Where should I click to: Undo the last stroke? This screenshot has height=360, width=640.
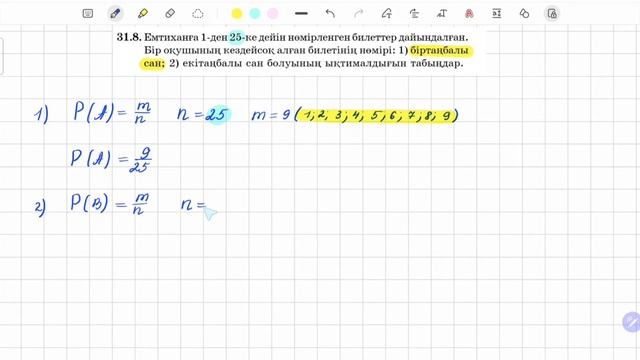click(x=330, y=13)
